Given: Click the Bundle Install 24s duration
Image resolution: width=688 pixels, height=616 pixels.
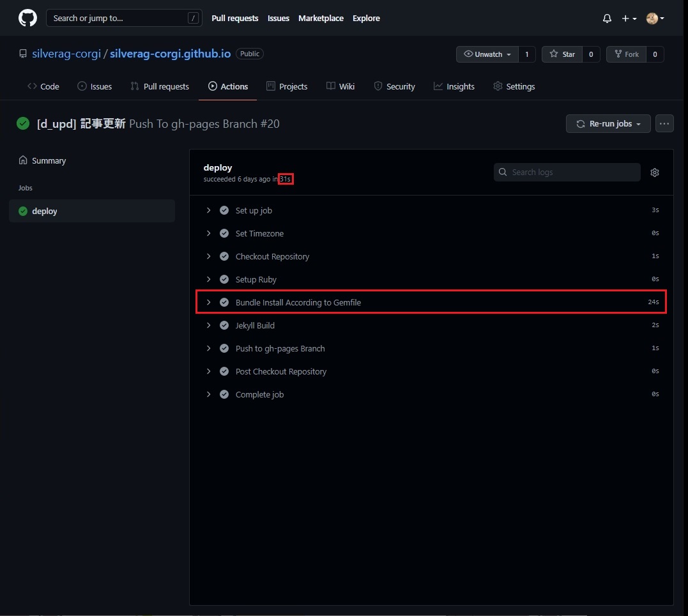Looking at the screenshot, I should [654, 302].
